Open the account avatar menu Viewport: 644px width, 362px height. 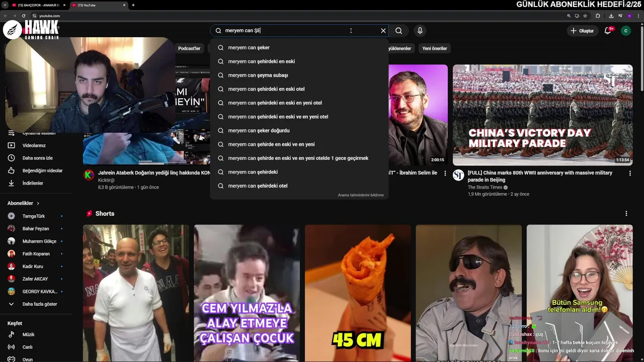[626, 31]
